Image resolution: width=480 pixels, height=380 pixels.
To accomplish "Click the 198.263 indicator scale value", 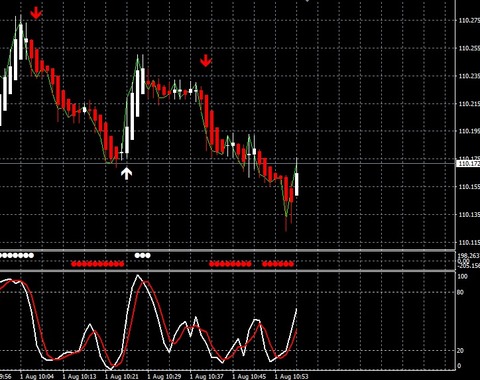I will click(469, 256).
